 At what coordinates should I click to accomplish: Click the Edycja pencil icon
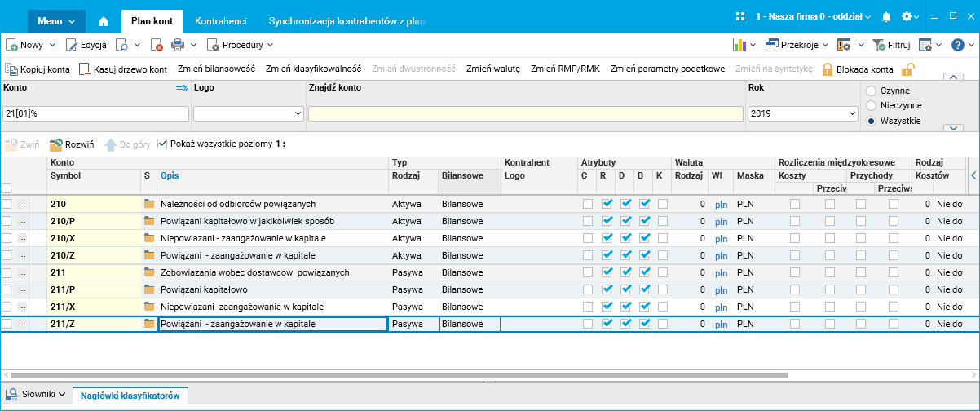(73, 45)
